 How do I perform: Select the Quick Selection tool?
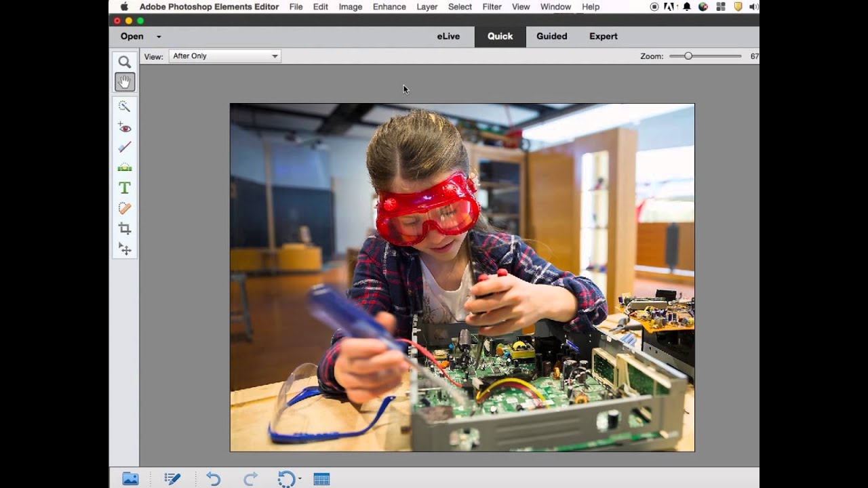point(124,106)
